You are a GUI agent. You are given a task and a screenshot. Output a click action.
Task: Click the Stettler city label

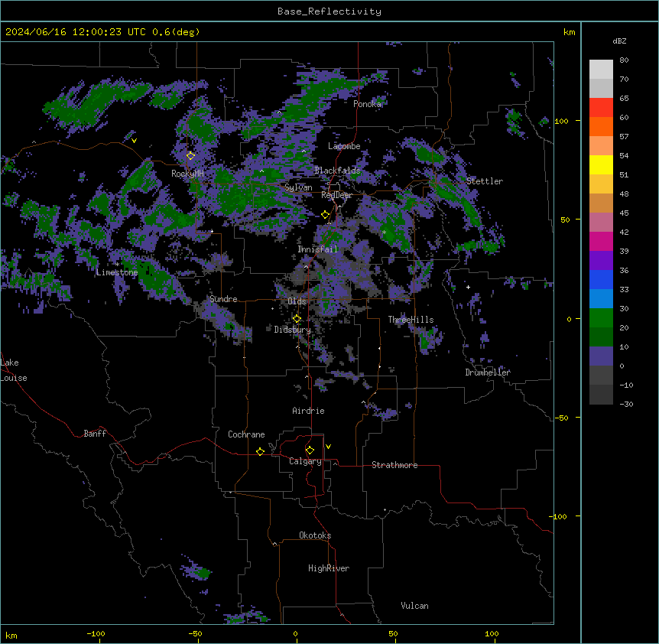click(485, 181)
